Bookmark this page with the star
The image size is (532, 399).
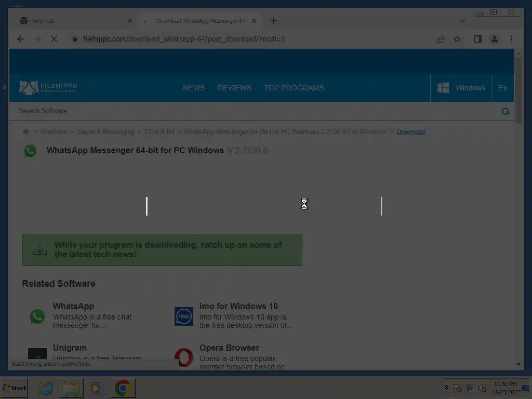(457, 39)
